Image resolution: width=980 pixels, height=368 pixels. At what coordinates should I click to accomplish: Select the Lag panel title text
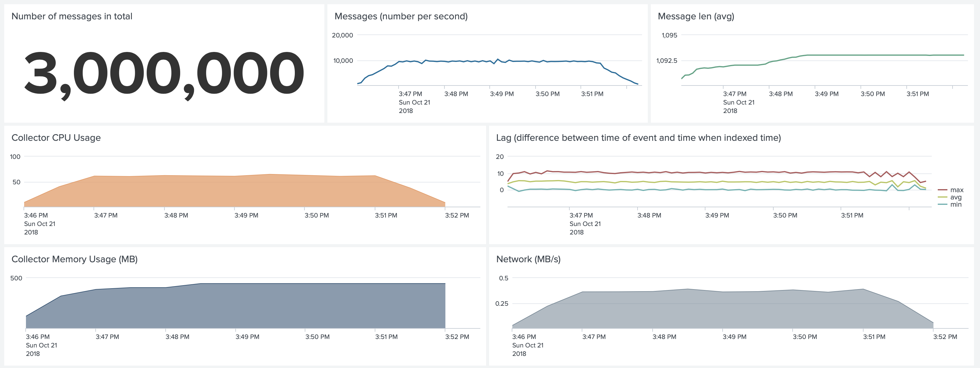(638, 137)
